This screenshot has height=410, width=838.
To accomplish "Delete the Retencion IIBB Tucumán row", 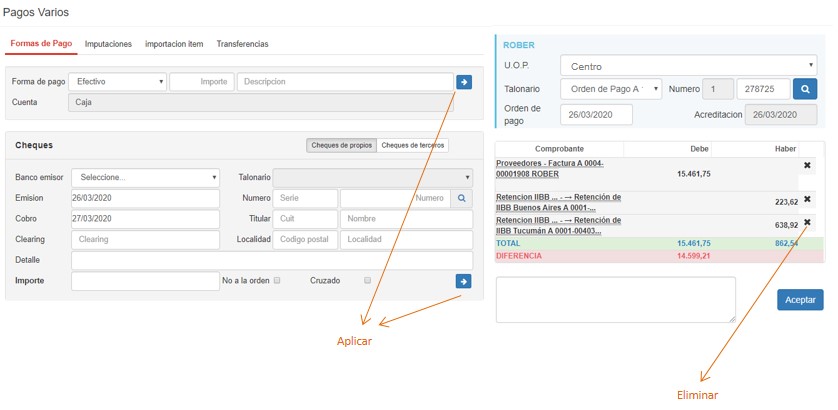I will [807, 222].
